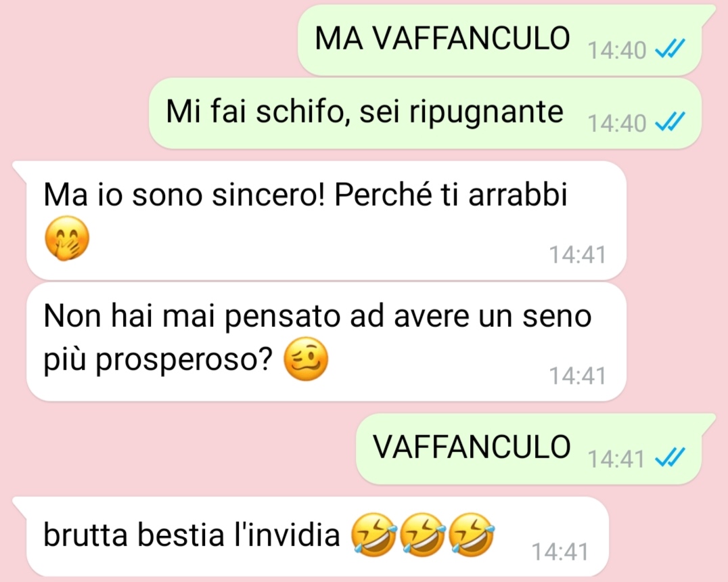Viewport: 728px width, 582px height.
Task: Select the 'Mi fai schifo, sei ripugnante' message
Action: (x=425, y=113)
